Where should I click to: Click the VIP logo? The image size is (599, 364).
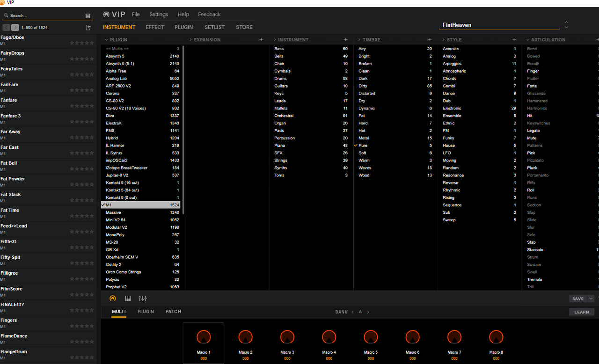point(115,15)
